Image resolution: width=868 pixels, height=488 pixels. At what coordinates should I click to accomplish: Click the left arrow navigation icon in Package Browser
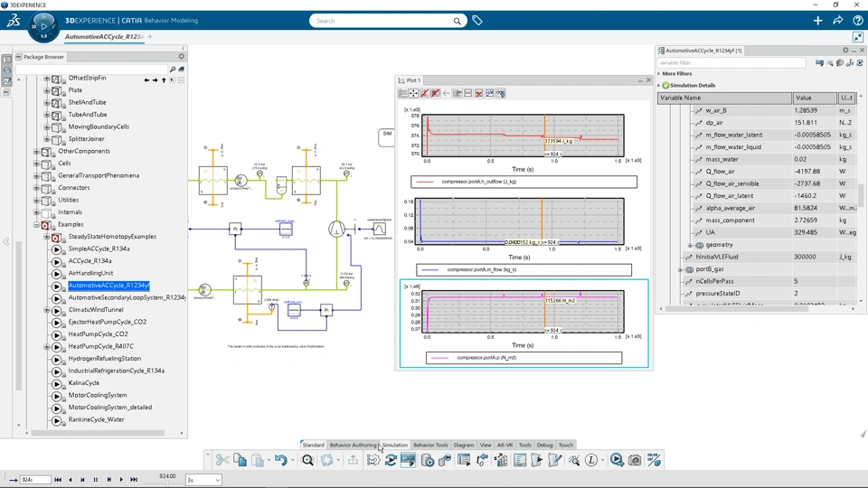(x=146, y=80)
